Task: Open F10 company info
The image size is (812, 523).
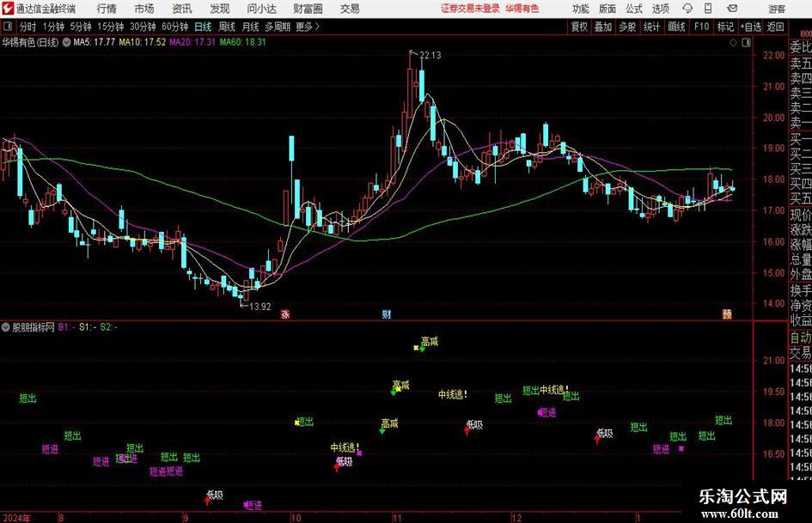Action: click(701, 27)
